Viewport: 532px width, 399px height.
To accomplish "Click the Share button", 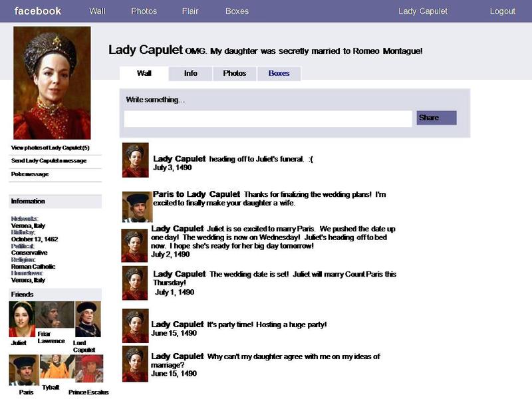I will [436, 118].
